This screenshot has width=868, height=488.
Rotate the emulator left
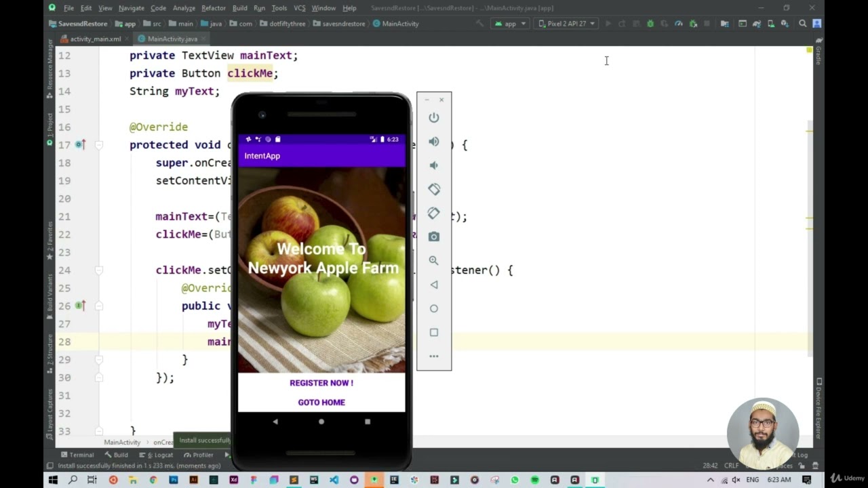click(434, 189)
